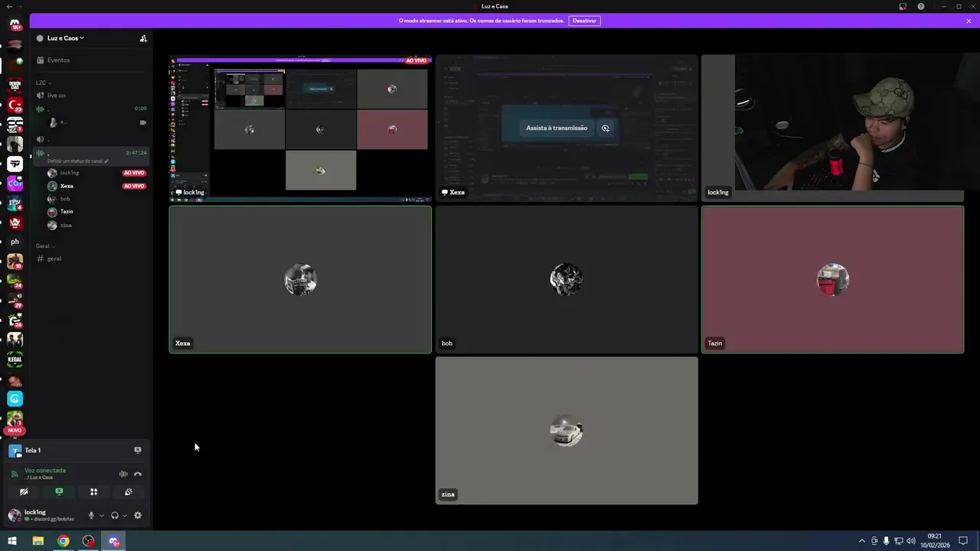This screenshot has height=551, width=980.
Task: Open the ILEGAL server icon
Action: (15, 359)
